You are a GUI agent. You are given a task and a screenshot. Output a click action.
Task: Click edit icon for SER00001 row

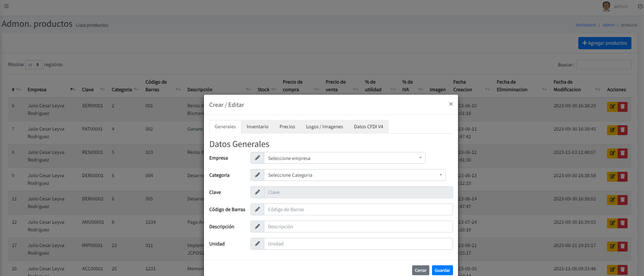[x=612, y=107]
